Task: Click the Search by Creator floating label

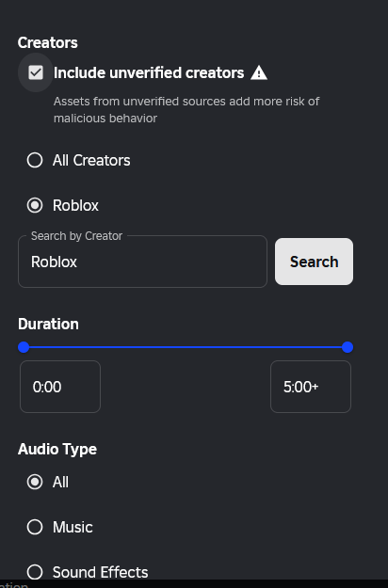Action: [76, 236]
